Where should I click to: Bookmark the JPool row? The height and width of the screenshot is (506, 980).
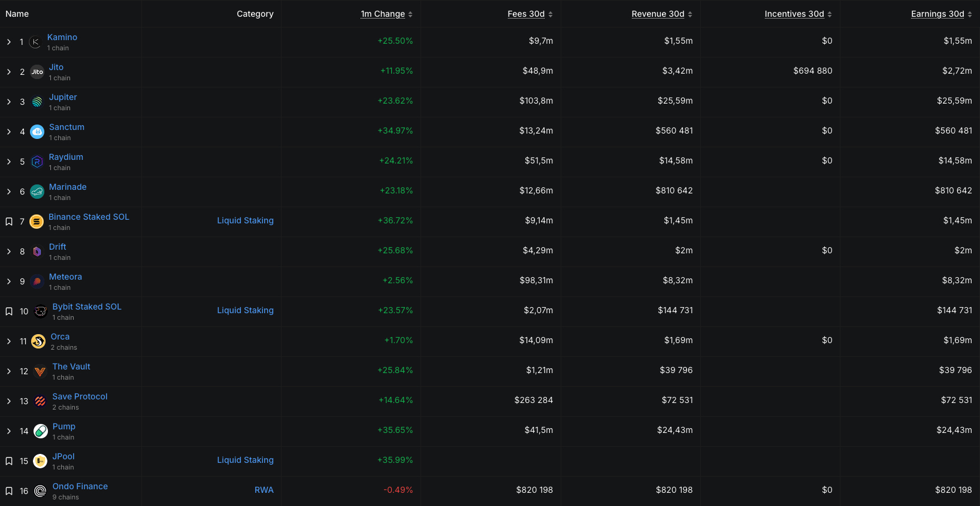point(9,461)
